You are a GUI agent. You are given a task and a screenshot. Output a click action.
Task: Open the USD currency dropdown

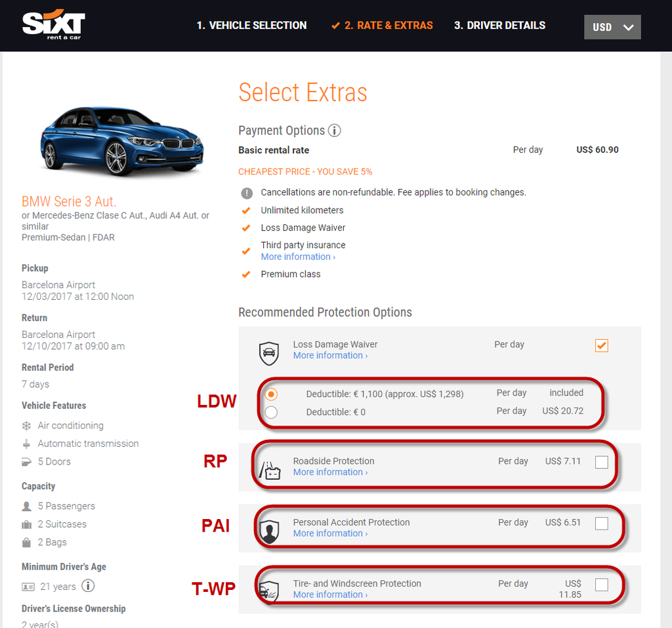coord(612,27)
